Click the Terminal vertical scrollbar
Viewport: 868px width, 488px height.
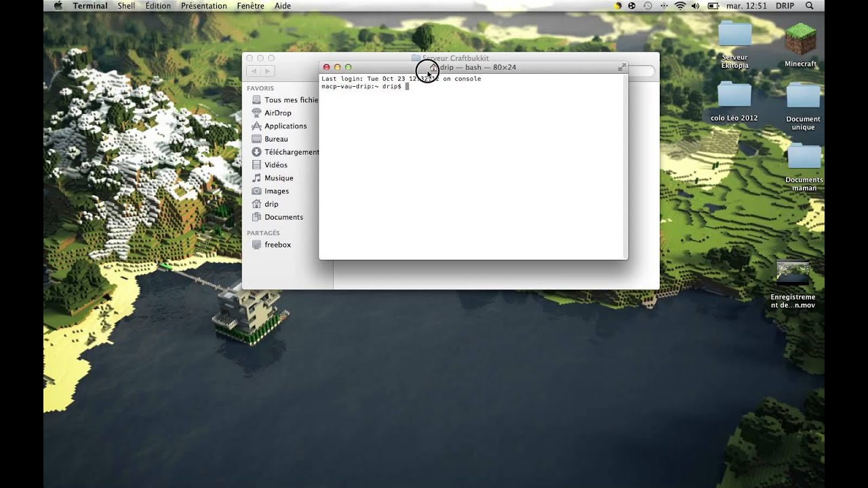[x=625, y=165]
